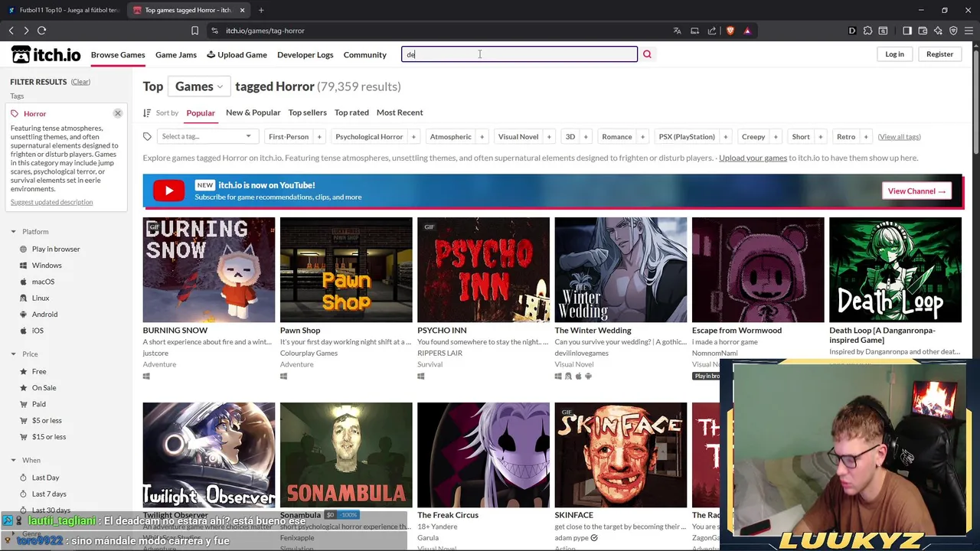Screen dimensions: 980x551
Task: Collapse the Price filter section
Action: pyautogui.click(x=24, y=354)
